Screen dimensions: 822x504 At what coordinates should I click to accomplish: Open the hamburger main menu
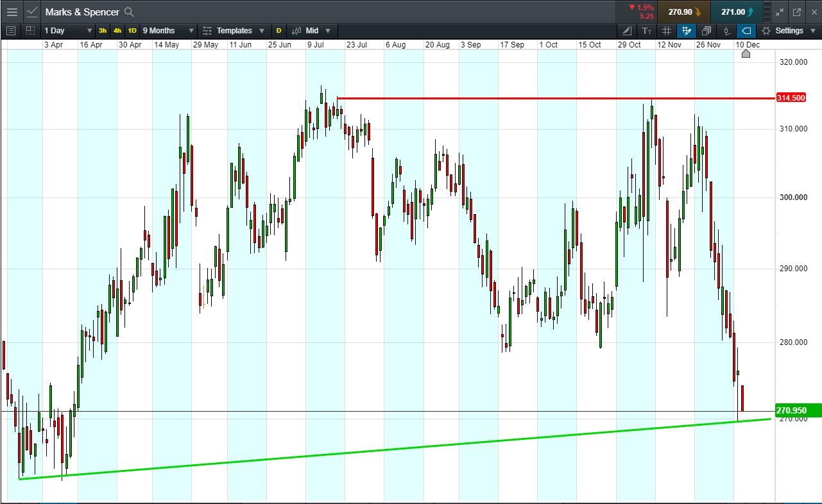(x=12, y=12)
